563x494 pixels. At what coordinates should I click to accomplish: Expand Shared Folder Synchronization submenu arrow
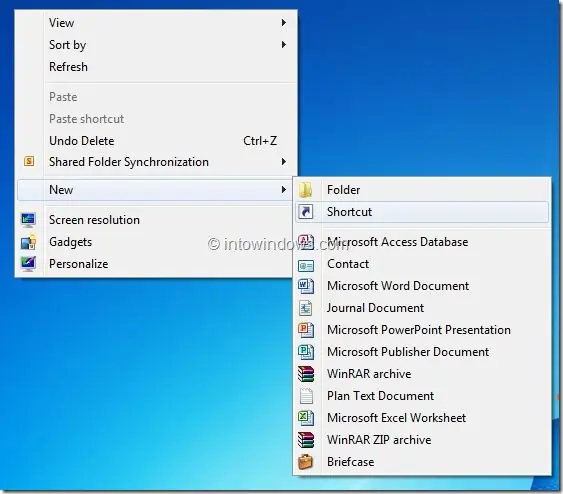pos(284,162)
